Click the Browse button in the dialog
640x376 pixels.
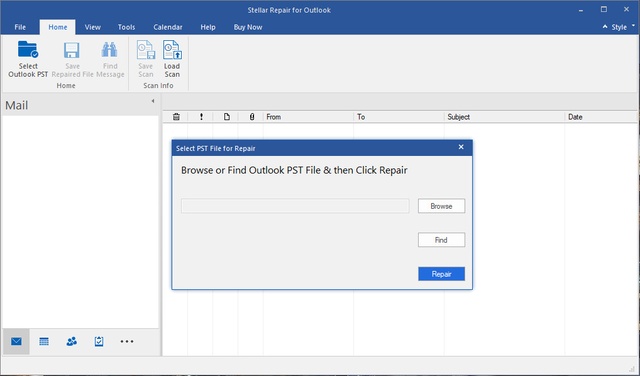[441, 206]
